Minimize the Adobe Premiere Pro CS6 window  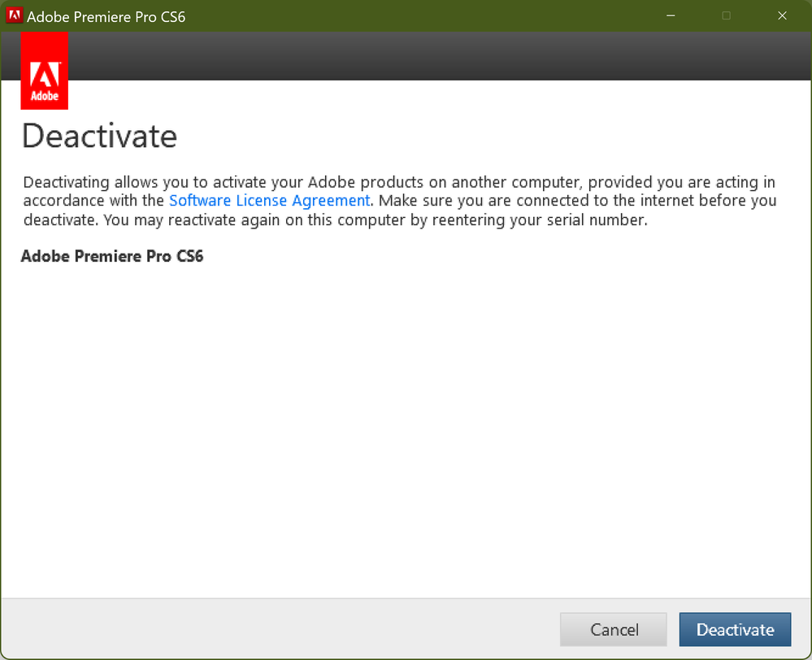pyautogui.click(x=671, y=15)
